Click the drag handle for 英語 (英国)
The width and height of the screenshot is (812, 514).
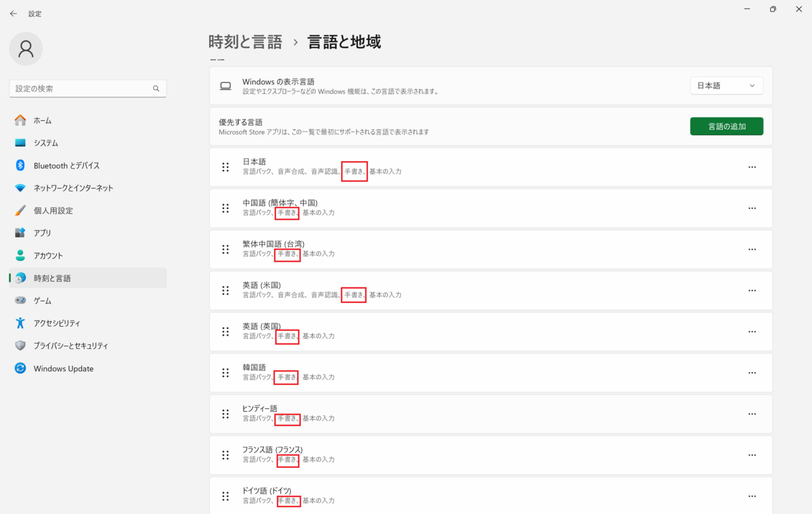[225, 331]
